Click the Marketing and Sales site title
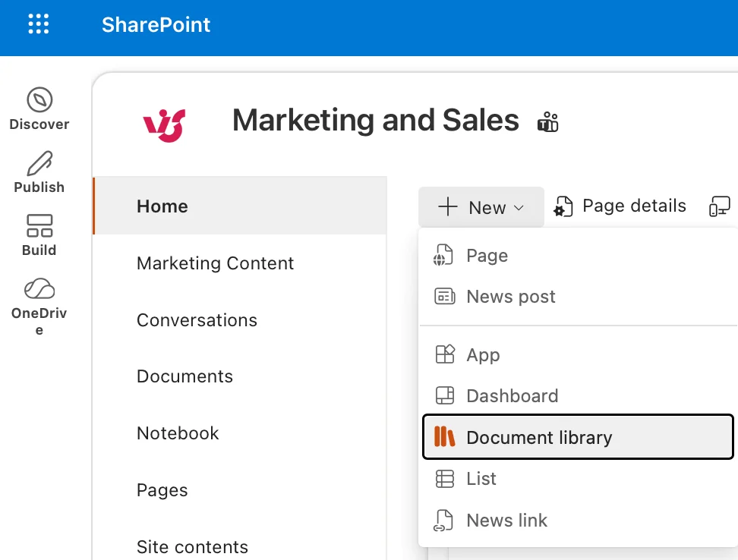This screenshot has height=560, width=738. point(376,120)
